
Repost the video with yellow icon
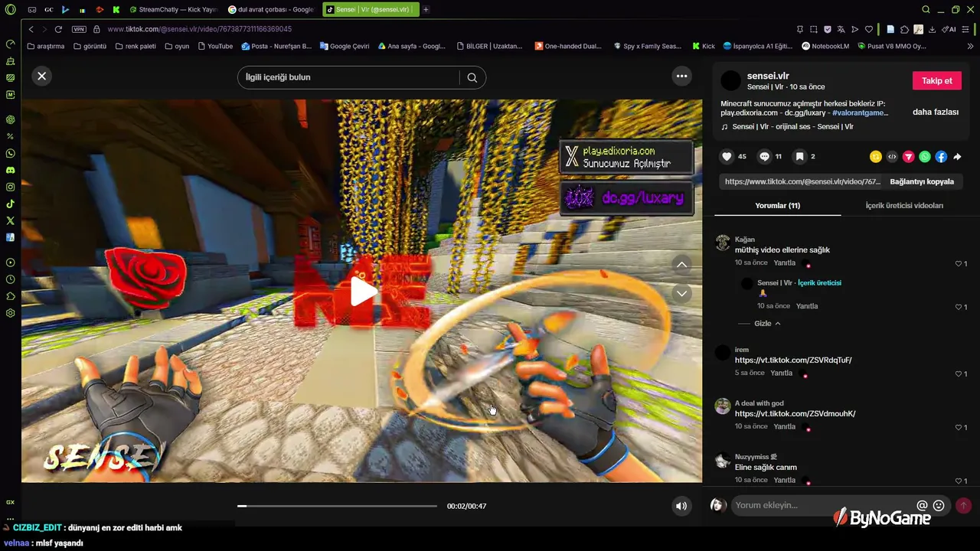tap(876, 157)
